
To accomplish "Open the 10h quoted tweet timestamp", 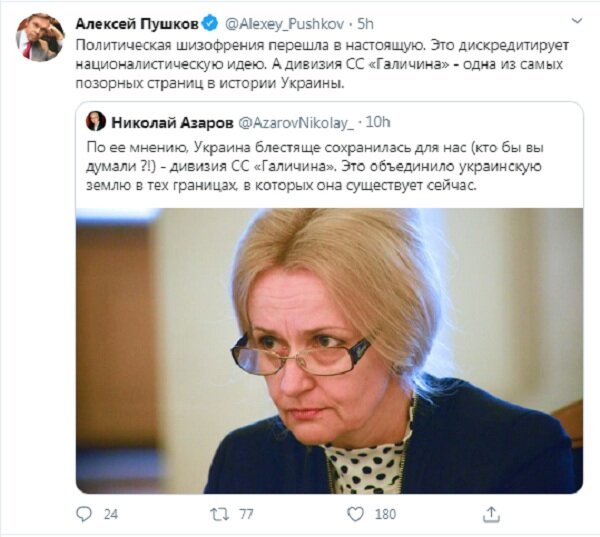I will point(378,122).
